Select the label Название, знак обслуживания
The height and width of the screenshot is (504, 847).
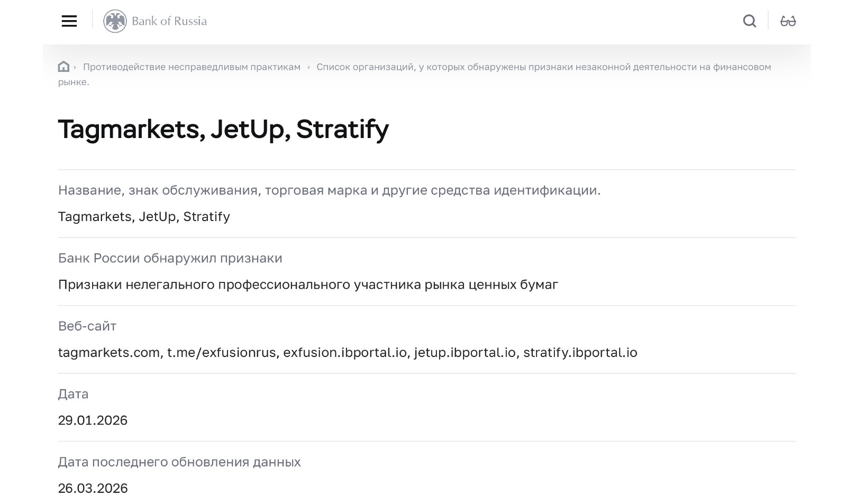329,190
